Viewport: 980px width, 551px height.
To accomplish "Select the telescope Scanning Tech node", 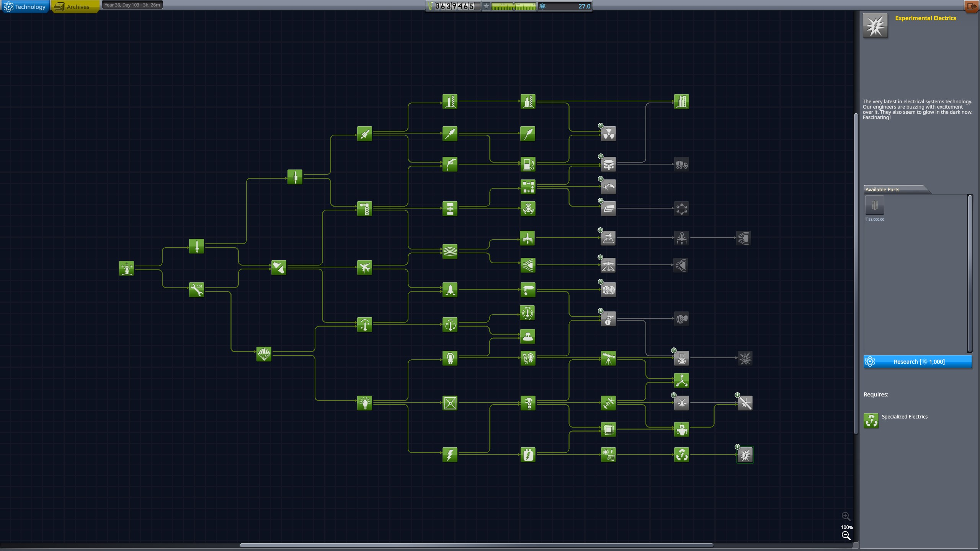I will [x=608, y=358].
